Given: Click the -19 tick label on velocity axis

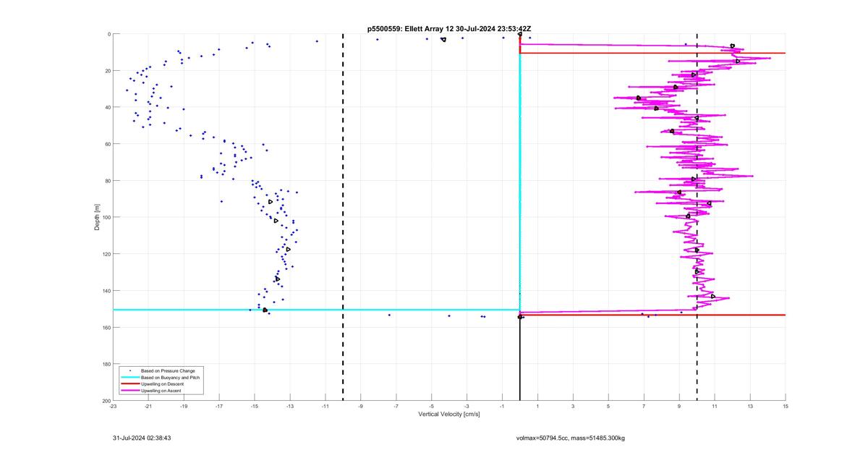Looking at the screenshot, I should 184,406.
